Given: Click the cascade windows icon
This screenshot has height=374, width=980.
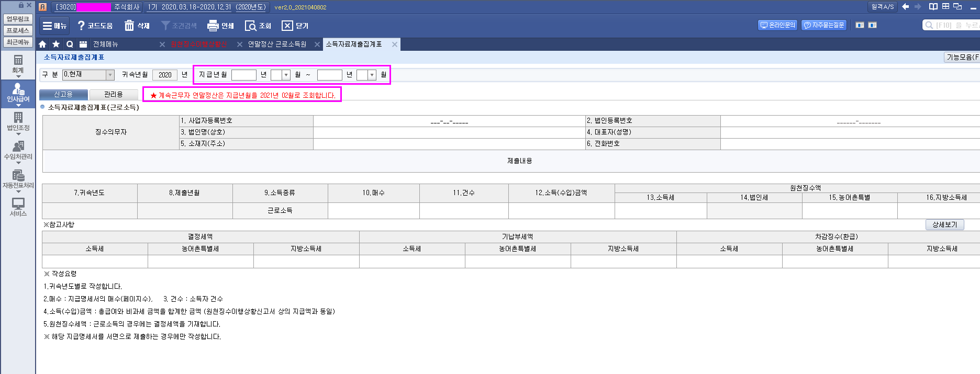Looking at the screenshot, I should [957, 7].
